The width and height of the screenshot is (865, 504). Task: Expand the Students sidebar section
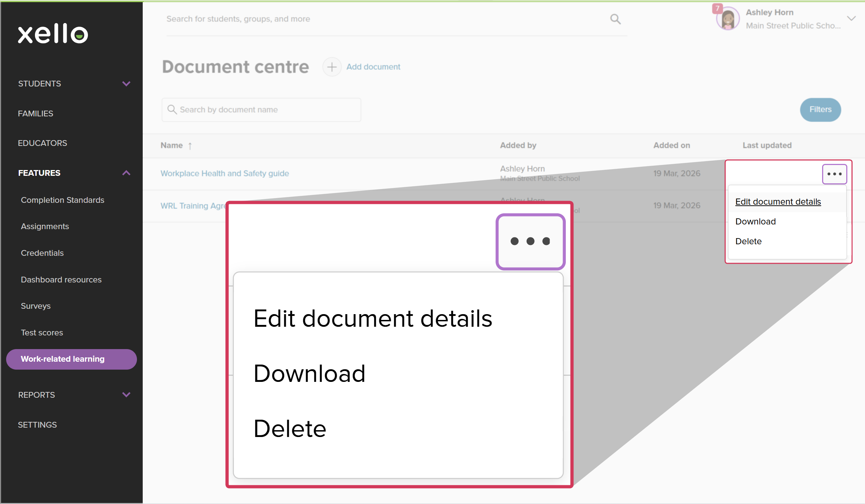click(x=126, y=84)
